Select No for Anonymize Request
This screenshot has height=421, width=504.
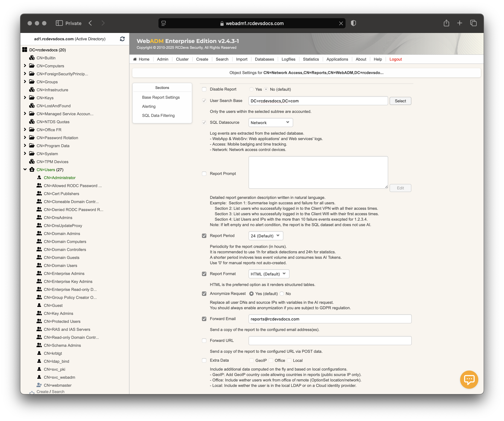coord(282,294)
